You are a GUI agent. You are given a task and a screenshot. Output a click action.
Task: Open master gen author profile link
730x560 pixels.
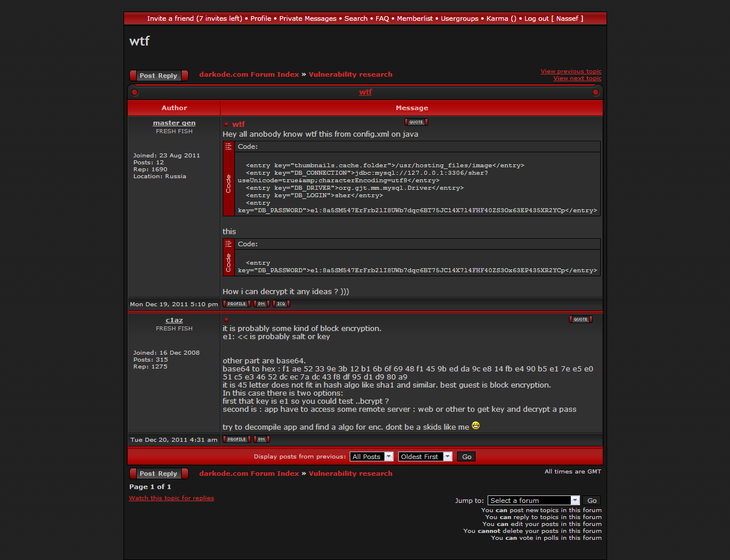tap(174, 123)
